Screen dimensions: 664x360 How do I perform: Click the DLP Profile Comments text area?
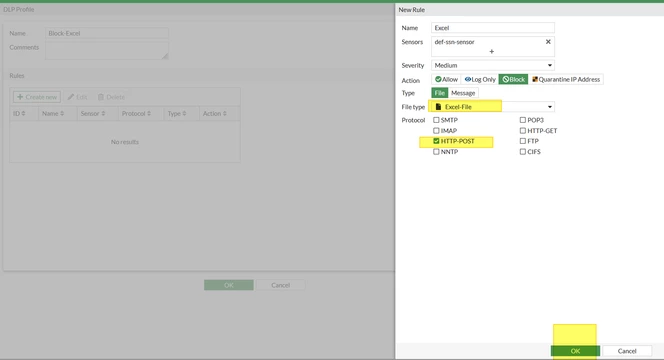(x=107, y=50)
